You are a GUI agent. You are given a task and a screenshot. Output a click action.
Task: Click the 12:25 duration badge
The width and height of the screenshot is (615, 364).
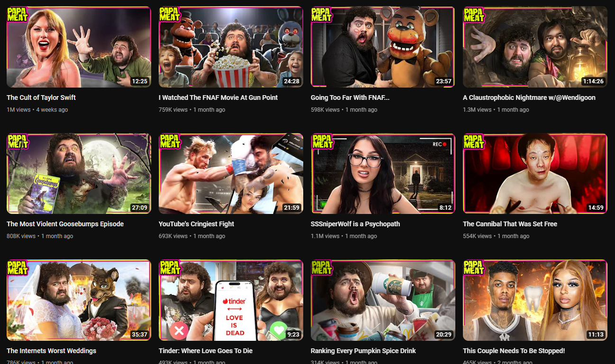(139, 81)
